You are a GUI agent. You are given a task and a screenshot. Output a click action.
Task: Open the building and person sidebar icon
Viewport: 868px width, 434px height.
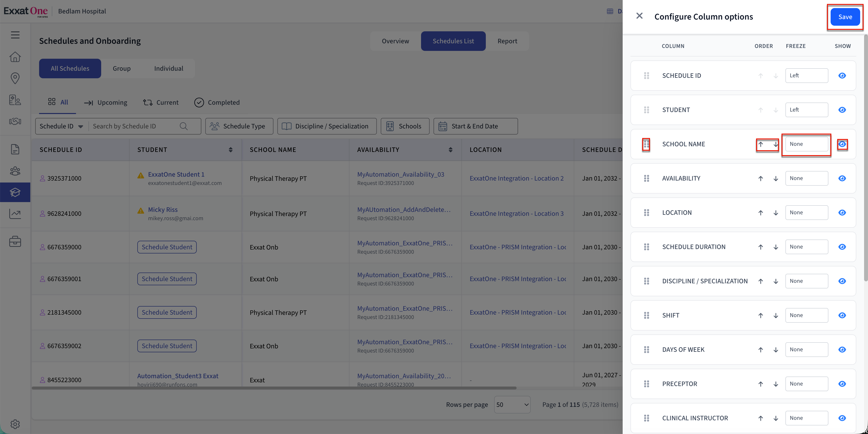[15, 100]
